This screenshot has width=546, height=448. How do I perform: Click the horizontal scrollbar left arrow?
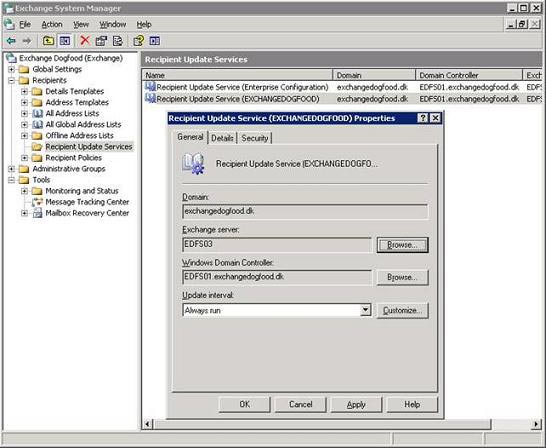pyautogui.click(x=148, y=424)
